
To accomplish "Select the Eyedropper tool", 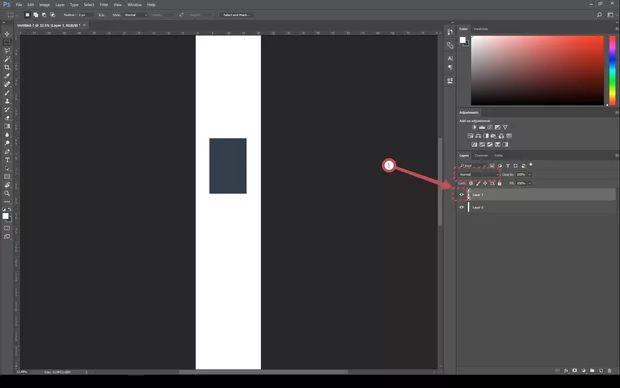I will click(x=7, y=76).
